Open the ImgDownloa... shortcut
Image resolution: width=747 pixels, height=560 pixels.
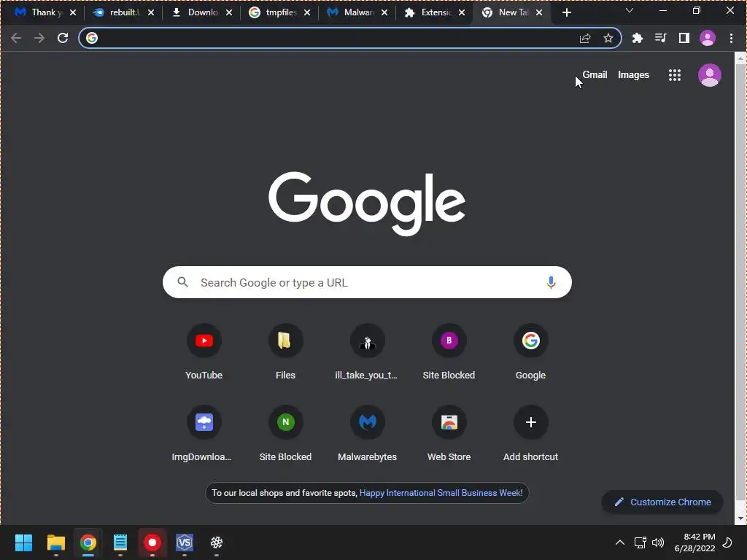point(204,433)
